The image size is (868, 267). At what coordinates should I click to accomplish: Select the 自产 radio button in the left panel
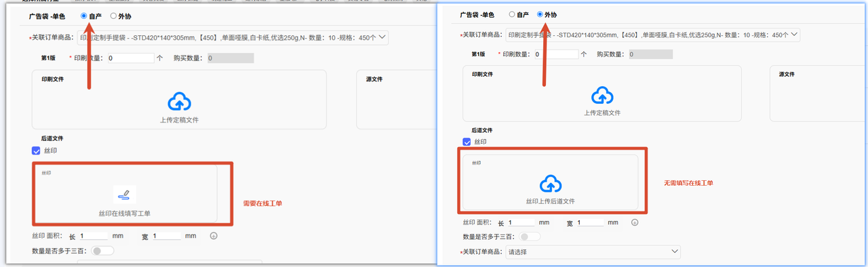tap(83, 16)
